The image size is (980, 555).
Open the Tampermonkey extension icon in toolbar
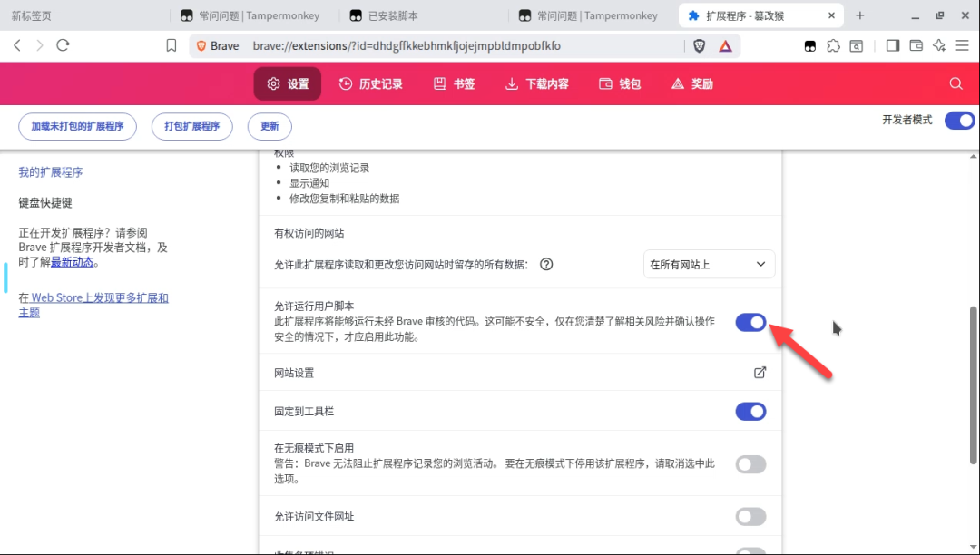(809, 45)
